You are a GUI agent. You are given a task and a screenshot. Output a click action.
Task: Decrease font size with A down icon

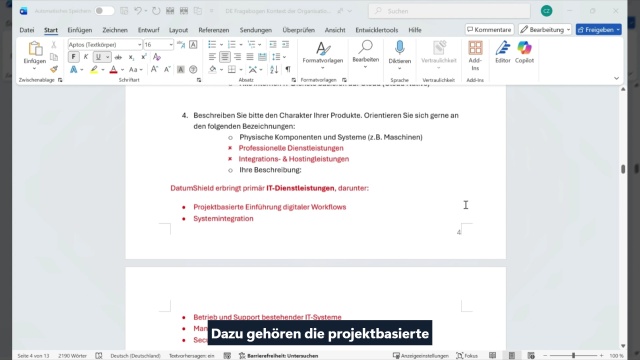[x=167, y=69]
